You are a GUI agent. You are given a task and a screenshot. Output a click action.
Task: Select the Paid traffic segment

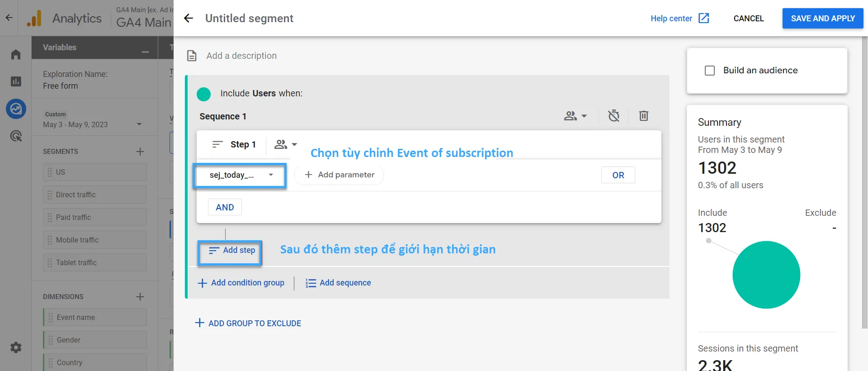click(x=95, y=217)
